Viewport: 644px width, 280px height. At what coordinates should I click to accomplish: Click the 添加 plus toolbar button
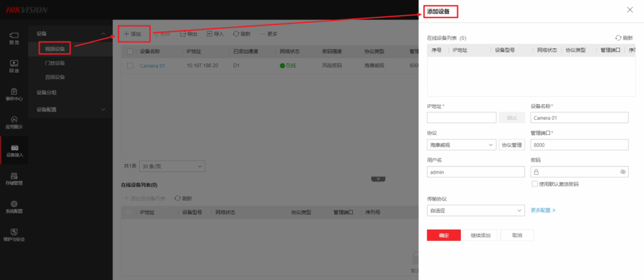133,34
